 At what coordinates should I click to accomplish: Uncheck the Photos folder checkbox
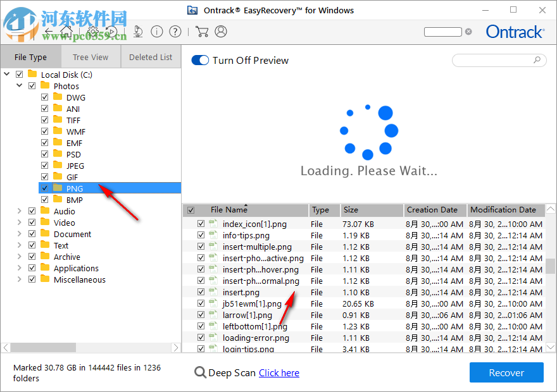click(x=32, y=85)
